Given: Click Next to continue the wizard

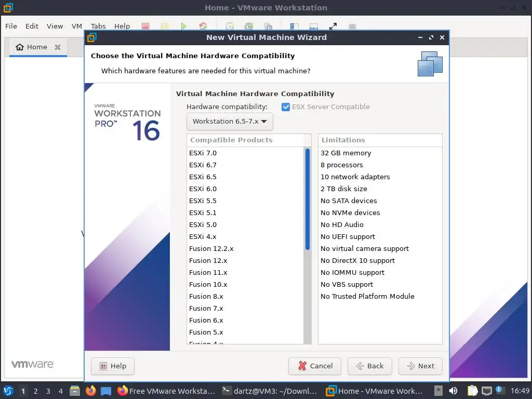Looking at the screenshot, I should [420, 366].
